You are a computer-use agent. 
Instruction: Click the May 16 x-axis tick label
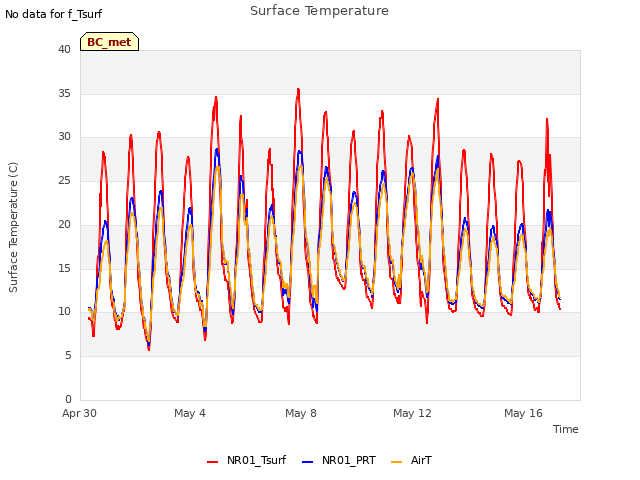click(523, 413)
